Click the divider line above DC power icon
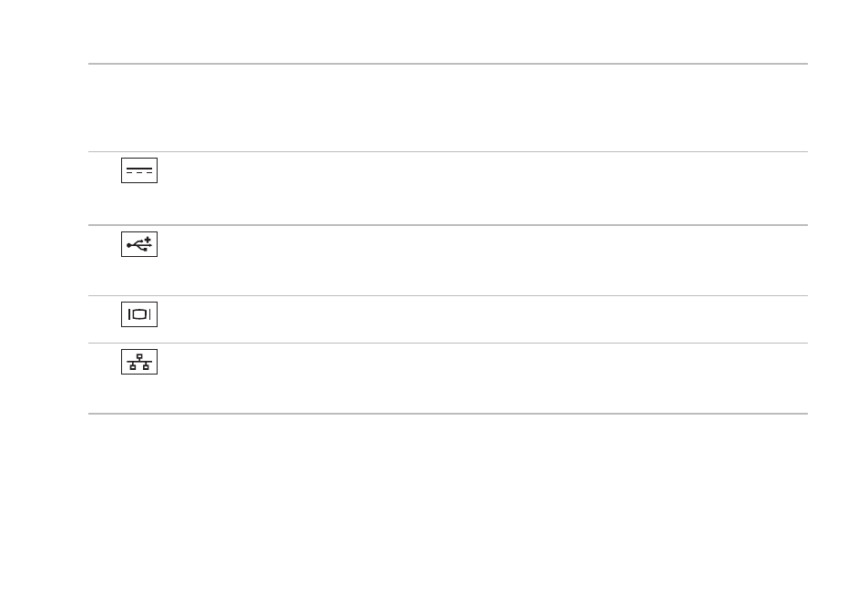Image resolution: width=868 pixels, height=616 pixels. (448, 151)
